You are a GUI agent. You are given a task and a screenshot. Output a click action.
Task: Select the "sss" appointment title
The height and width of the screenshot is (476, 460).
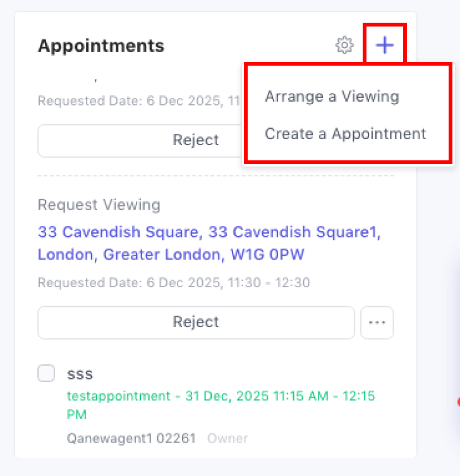(80, 374)
